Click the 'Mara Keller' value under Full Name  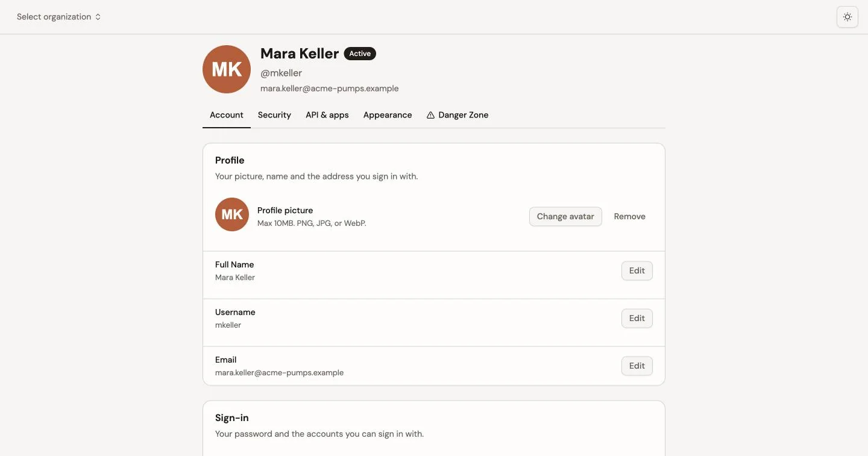(235, 278)
